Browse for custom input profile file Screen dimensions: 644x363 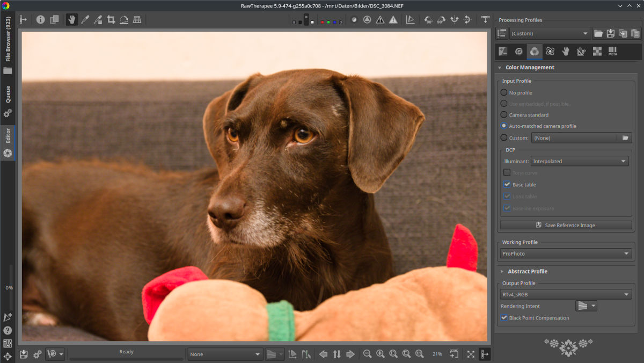[x=625, y=138]
